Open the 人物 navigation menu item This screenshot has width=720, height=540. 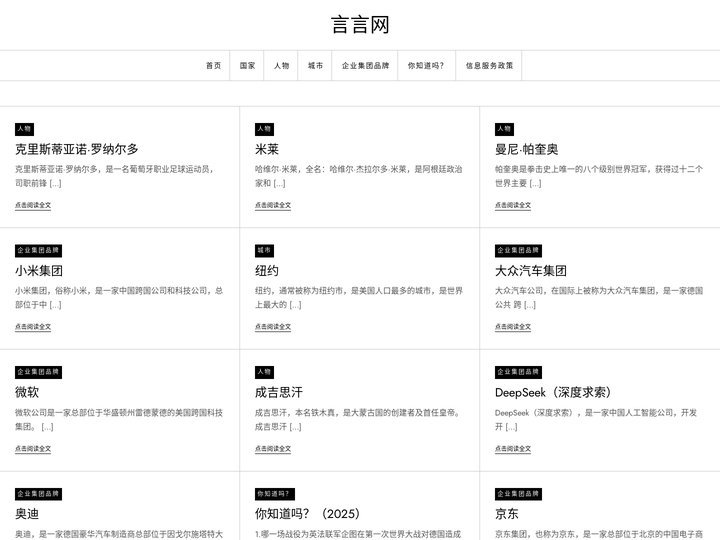click(281, 66)
